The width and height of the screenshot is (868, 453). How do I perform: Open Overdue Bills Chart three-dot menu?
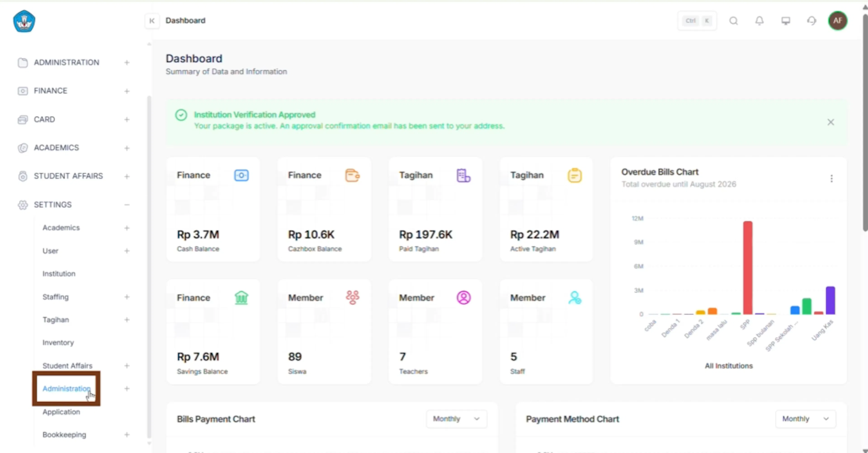(x=831, y=179)
